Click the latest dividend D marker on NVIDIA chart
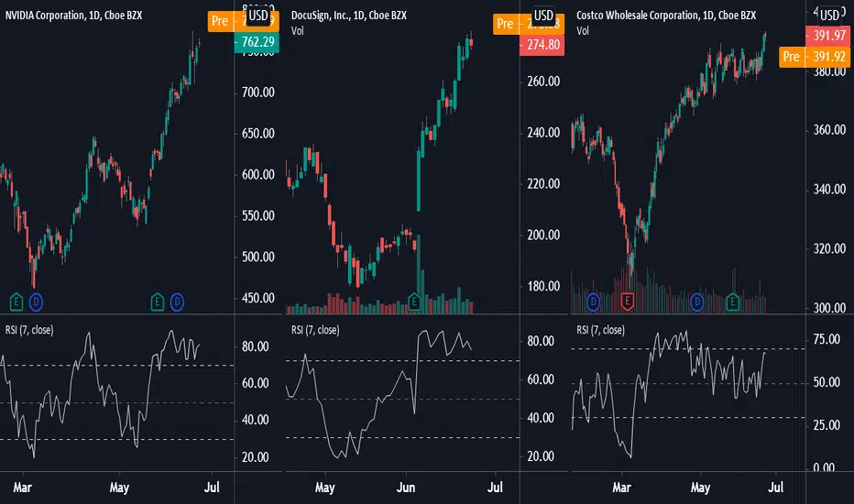The image size is (854, 504). (177, 301)
